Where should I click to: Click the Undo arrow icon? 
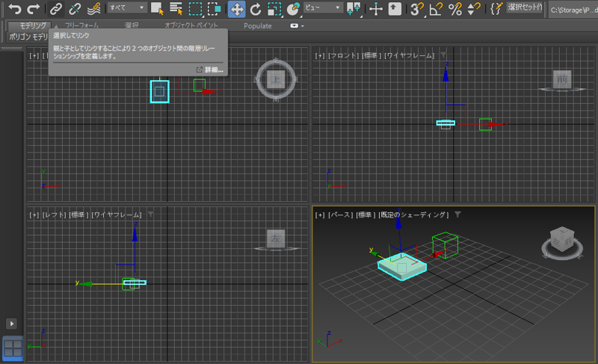click(14, 9)
